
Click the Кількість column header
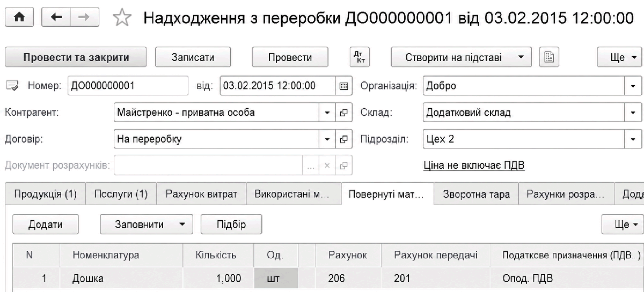coord(217,256)
